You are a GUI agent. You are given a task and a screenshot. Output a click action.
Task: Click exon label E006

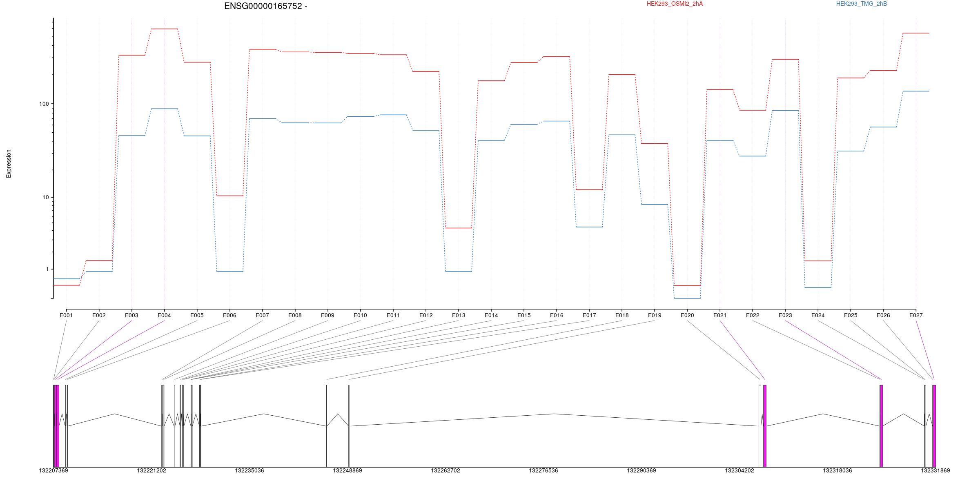[229, 315]
